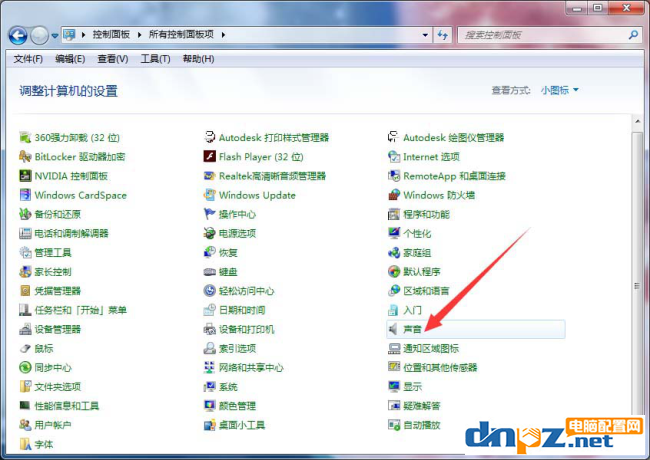Image resolution: width=650 pixels, height=460 pixels.
Task: Open the 编辑(E) menu
Action: coord(70,59)
